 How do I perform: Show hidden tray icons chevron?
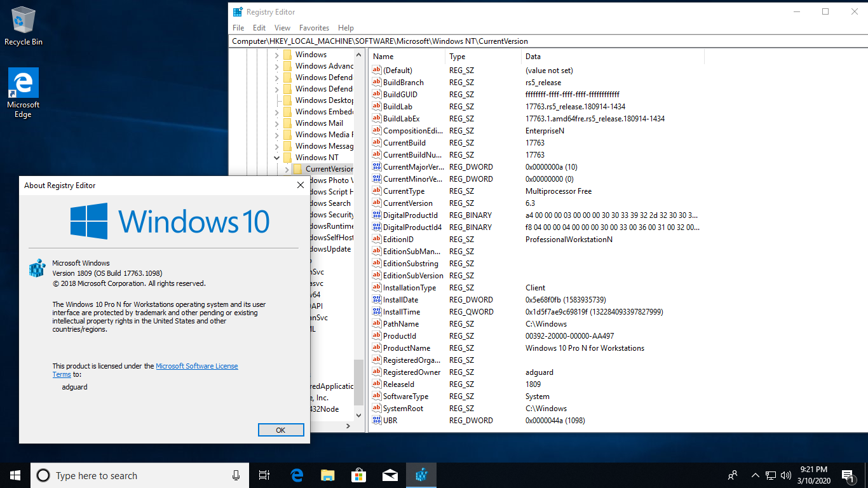coord(755,475)
